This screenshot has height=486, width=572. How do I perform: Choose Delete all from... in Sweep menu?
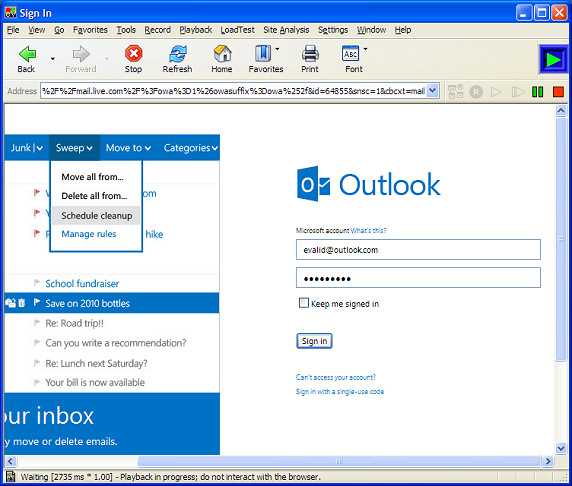94,196
